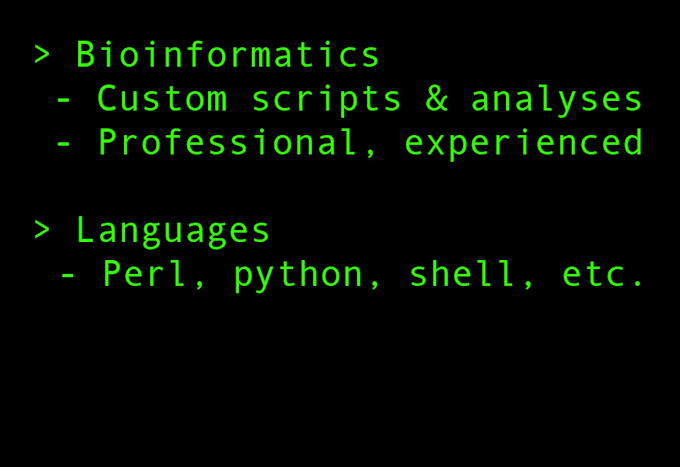This screenshot has width=680, height=467.
Task: Select the Languages heading text
Action: [x=173, y=230]
